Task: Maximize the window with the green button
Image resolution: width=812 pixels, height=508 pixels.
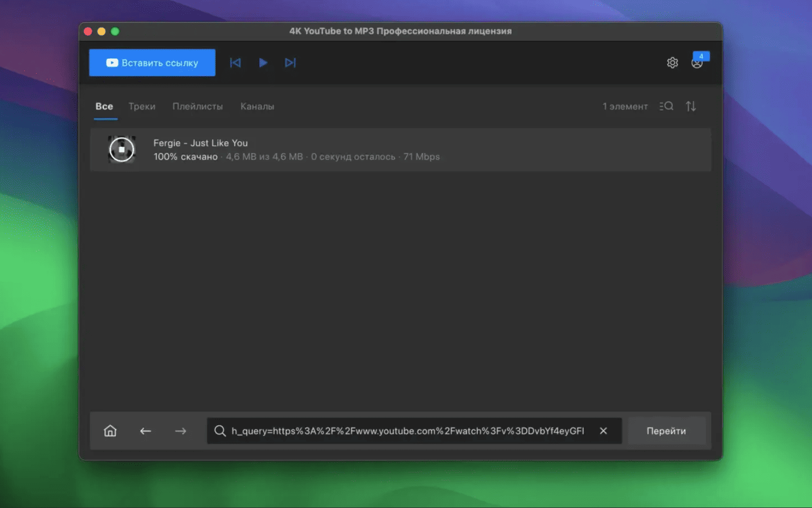Action: coord(115,31)
